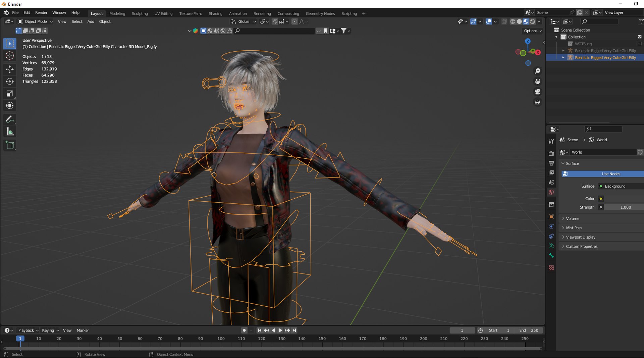Toggle auto keying record button
The width and height of the screenshot is (644, 358).
[x=244, y=330]
